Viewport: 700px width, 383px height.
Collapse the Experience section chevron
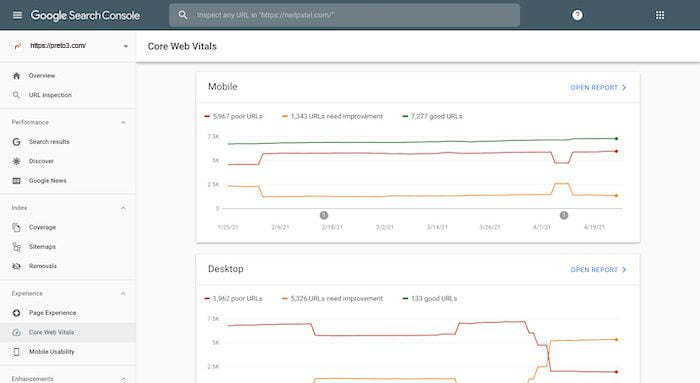[x=123, y=294]
